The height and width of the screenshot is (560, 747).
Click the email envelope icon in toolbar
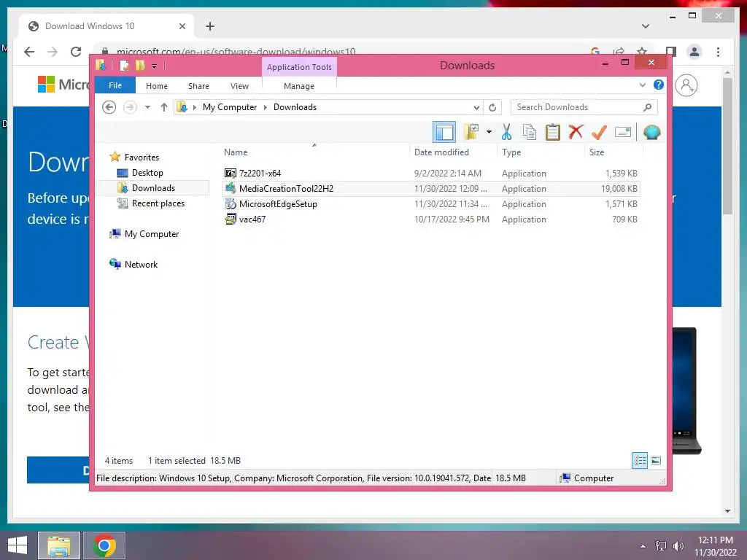tap(623, 133)
